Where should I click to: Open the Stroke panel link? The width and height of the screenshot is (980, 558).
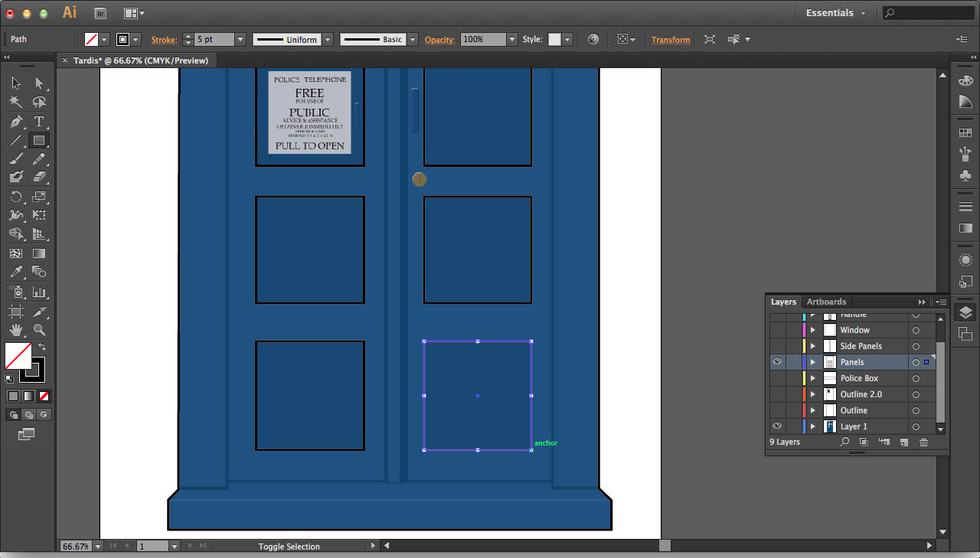click(x=164, y=40)
